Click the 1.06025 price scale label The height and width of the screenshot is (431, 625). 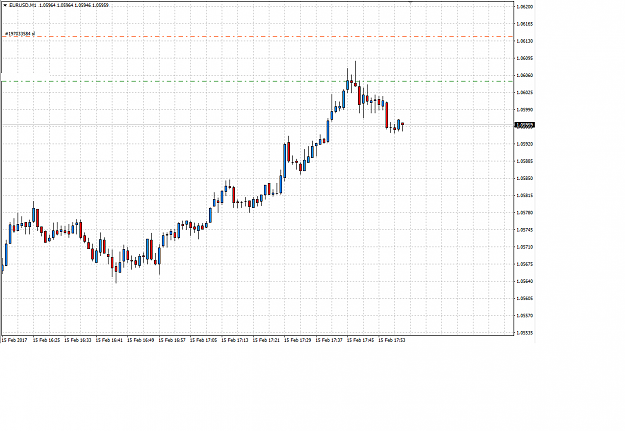[525, 92]
